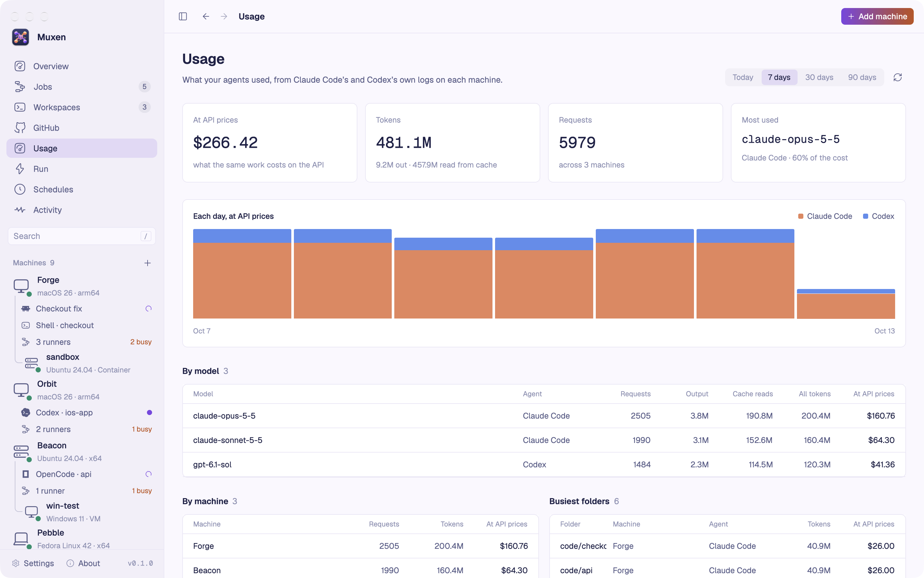Open the Activity page
Image resolution: width=924 pixels, height=578 pixels.
coord(82,210)
